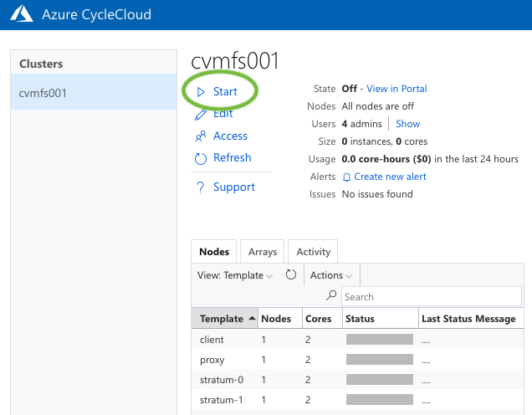Select the stratum-1 template row
The height and width of the screenshot is (415, 532).
[358, 399]
